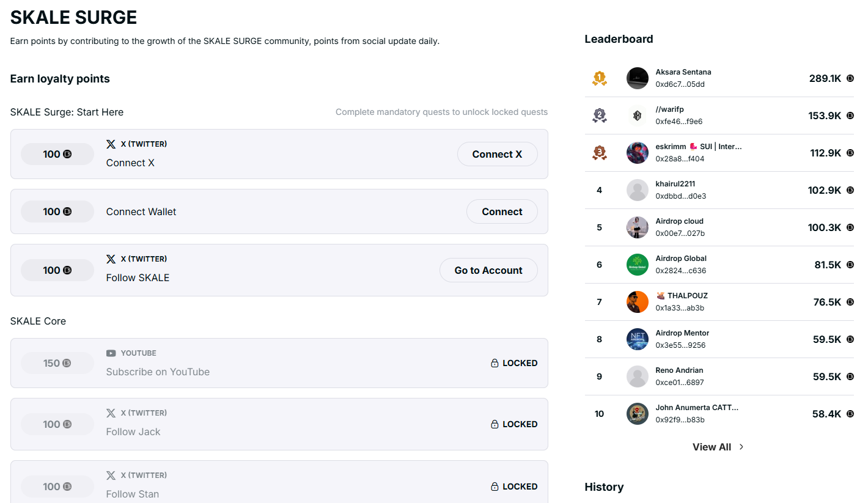Open Airdrop Global's green avatar
Image resolution: width=868 pixels, height=503 pixels.
tap(637, 265)
